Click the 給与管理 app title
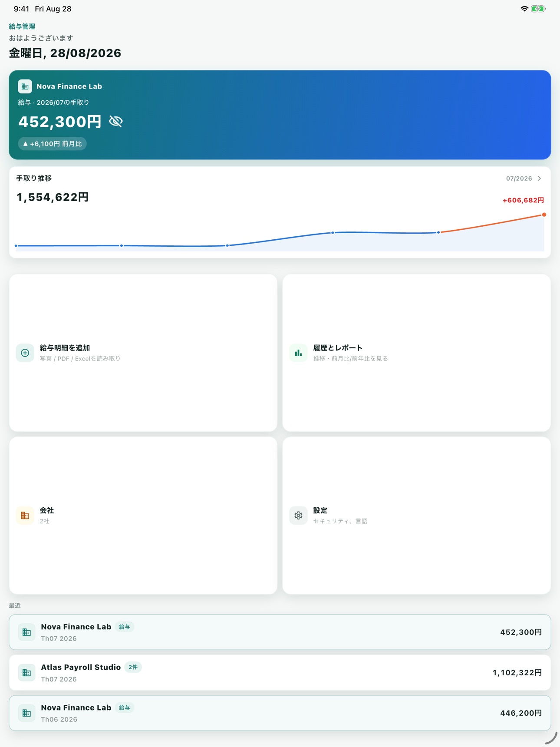 22,26
